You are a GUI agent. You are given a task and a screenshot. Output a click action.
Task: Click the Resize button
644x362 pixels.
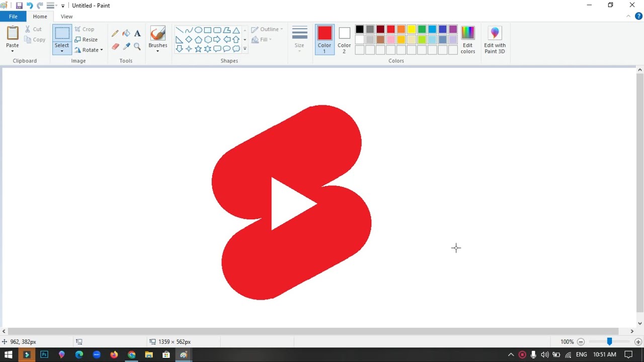coord(86,39)
